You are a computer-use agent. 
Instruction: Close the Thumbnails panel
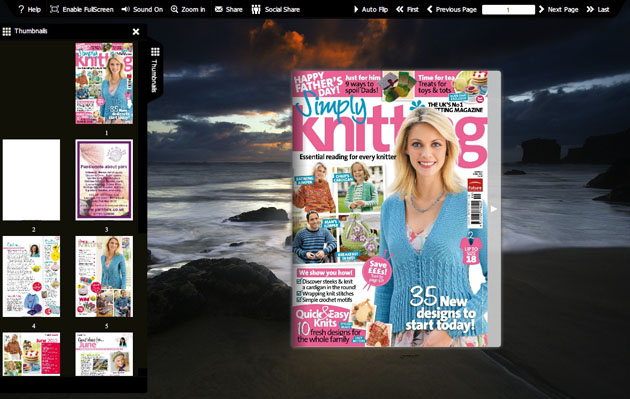(136, 31)
